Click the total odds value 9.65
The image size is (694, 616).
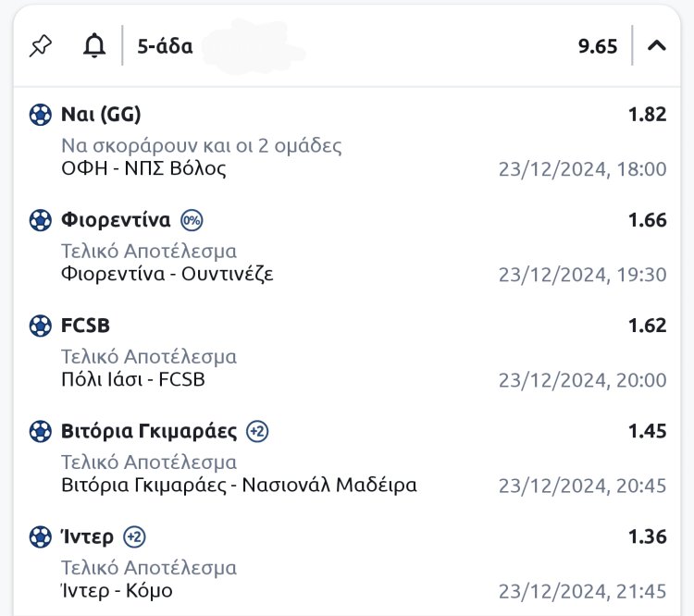coord(598,46)
